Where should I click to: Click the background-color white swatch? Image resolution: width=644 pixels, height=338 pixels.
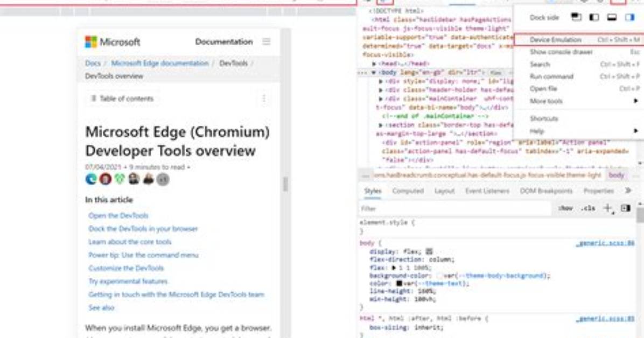coord(439,276)
